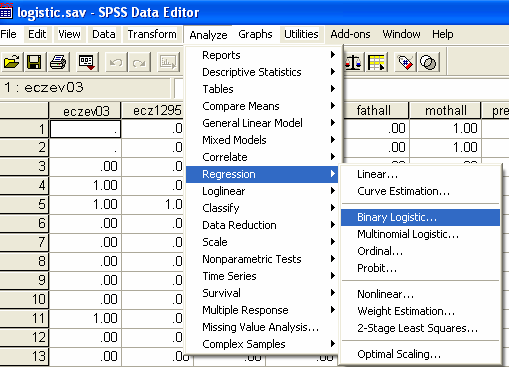Click the Analyze menu
The image size is (509, 367).
pyautogui.click(x=208, y=35)
